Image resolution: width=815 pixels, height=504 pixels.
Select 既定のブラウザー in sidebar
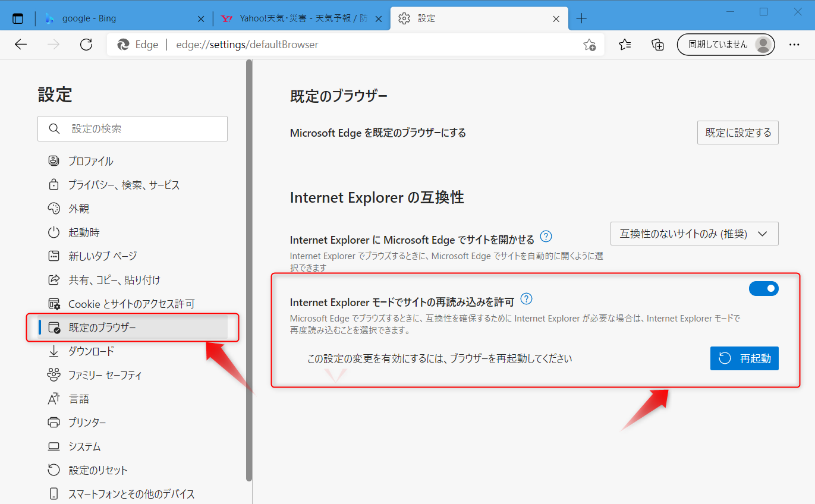(133, 327)
